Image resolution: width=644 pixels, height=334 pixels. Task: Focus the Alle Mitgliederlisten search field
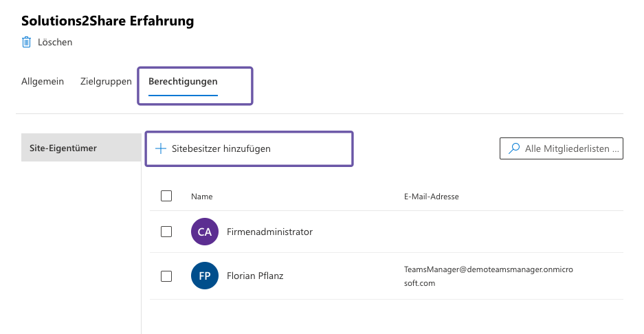tap(561, 148)
